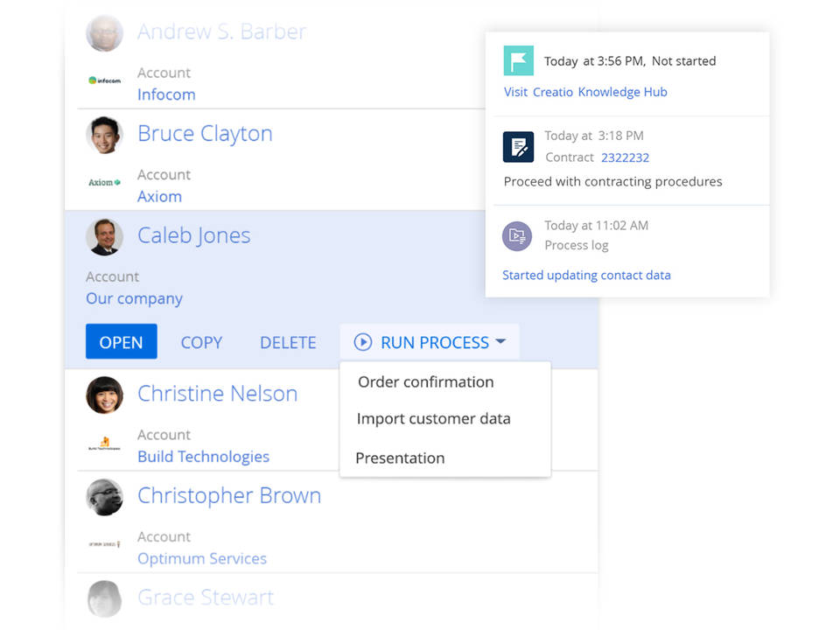Click the dark blue contract document icon
This screenshot has height=630, width=840.
[518, 147]
